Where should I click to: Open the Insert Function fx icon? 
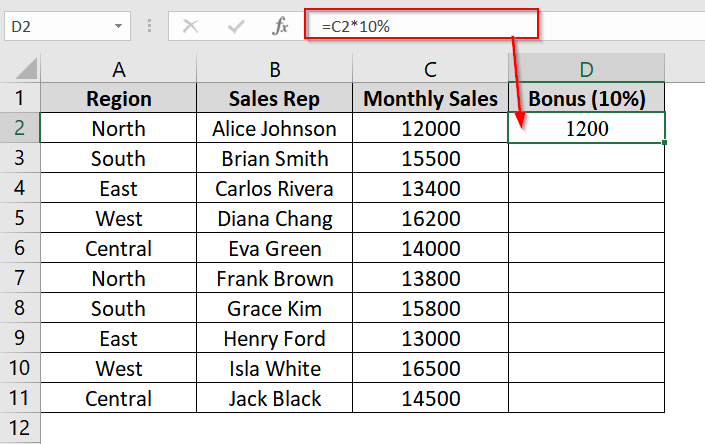(x=280, y=26)
